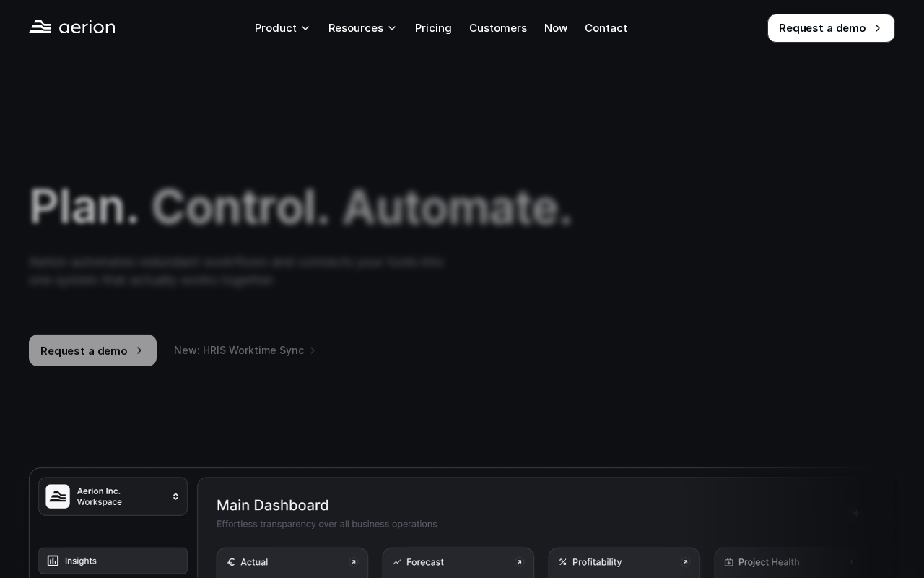Viewport: 924px width, 578px height.
Task: Click the euro icon on the Actual card
Action: (x=231, y=562)
